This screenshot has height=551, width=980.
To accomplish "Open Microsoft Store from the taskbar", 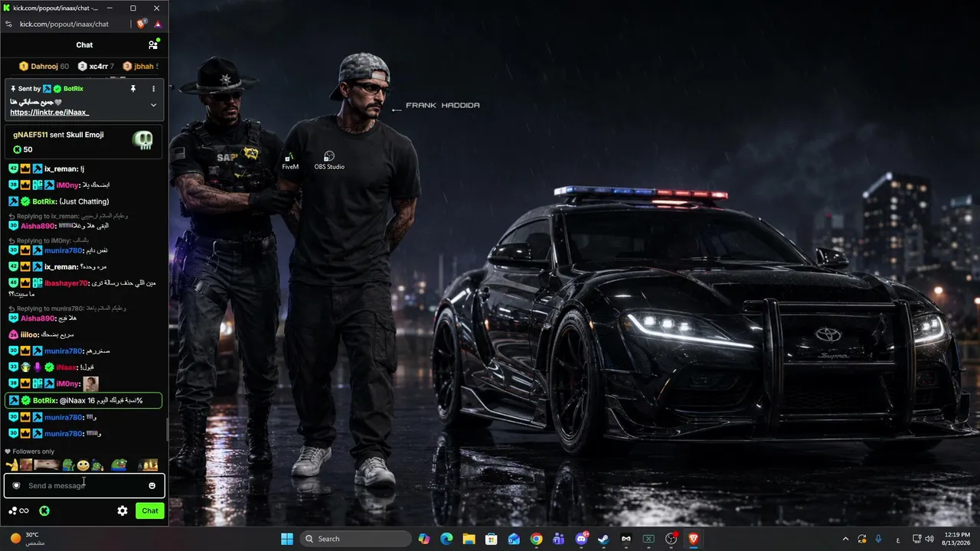I will (x=492, y=539).
